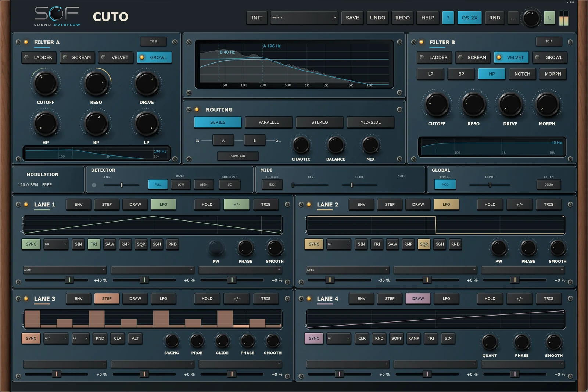This screenshot has width=588, height=392.
Task: Click the Filter B DRIVE knob
Action: pyautogui.click(x=510, y=104)
